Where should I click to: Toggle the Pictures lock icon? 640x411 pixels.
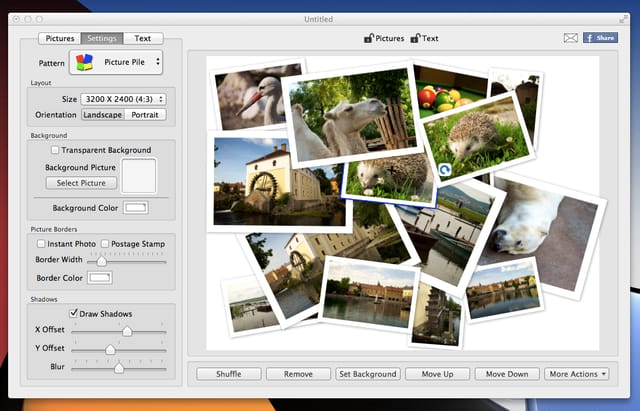coord(369,38)
